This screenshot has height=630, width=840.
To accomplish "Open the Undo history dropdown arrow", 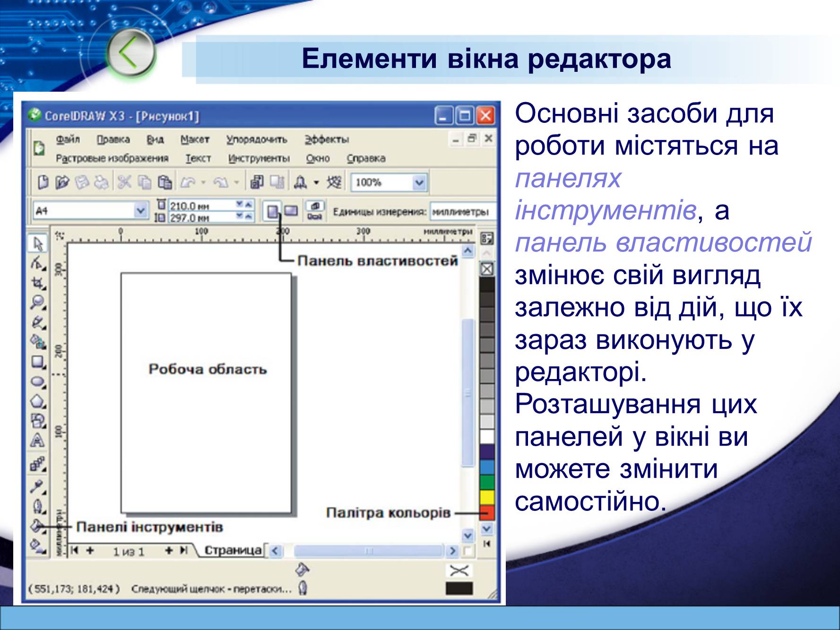I will tap(203, 182).
